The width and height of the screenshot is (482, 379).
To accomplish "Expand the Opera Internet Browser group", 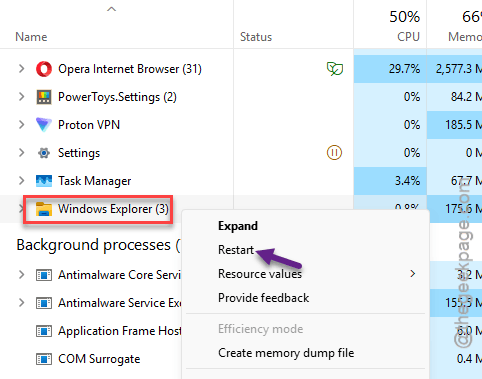I will pyautogui.click(x=22, y=69).
